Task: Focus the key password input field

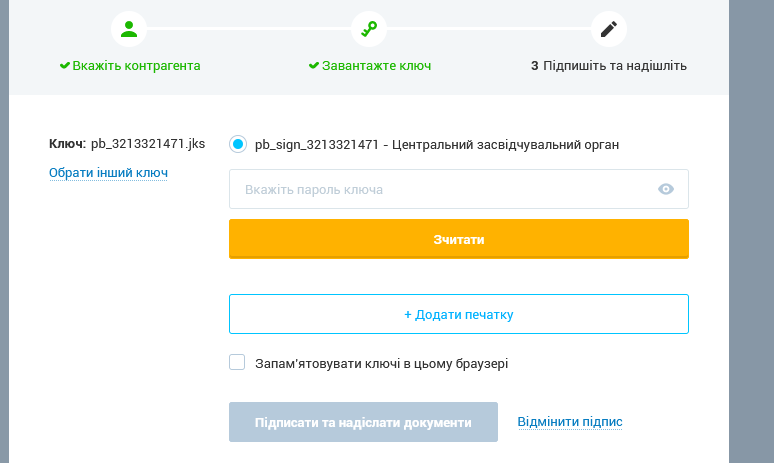Action: [459, 189]
